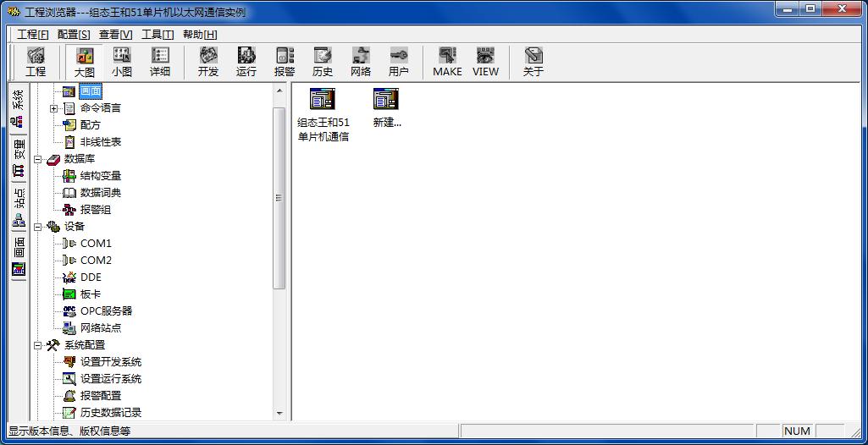Open 网络 network toolbar icon
868x445 pixels.
(361, 62)
